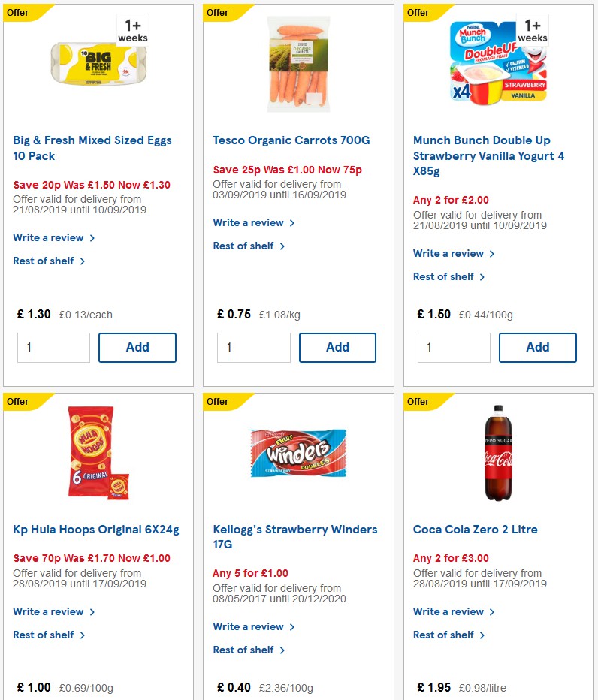598x700 pixels.
Task: Add the organic carrots to the basket
Action: [x=337, y=347]
